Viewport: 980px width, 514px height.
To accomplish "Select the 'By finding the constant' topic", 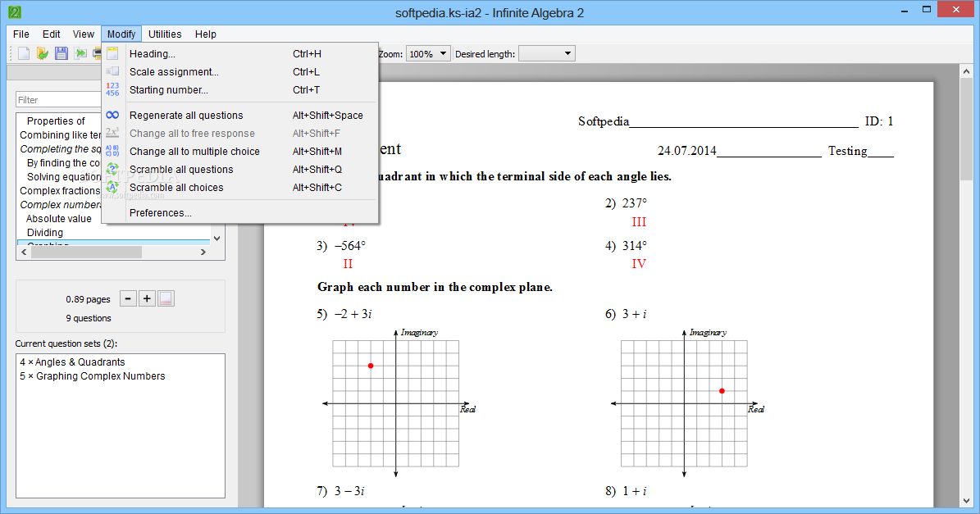I will click(x=64, y=162).
